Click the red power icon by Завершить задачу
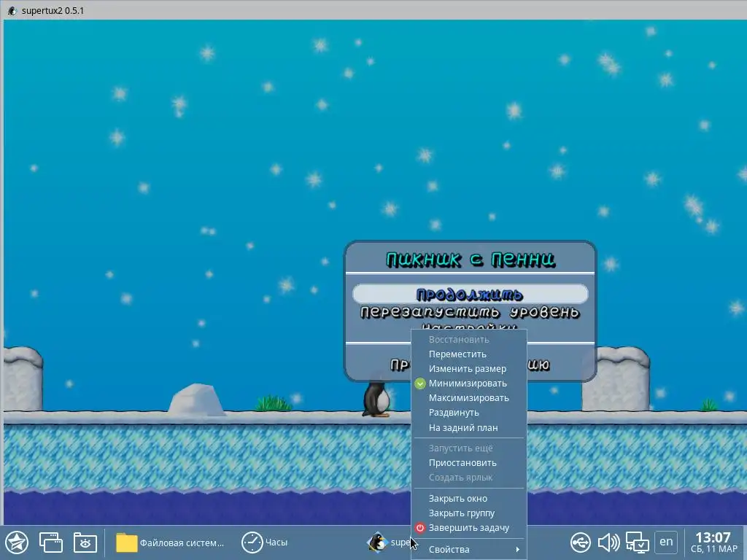The image size is (747, 560). pyautogui.click(x=419, y=528)
